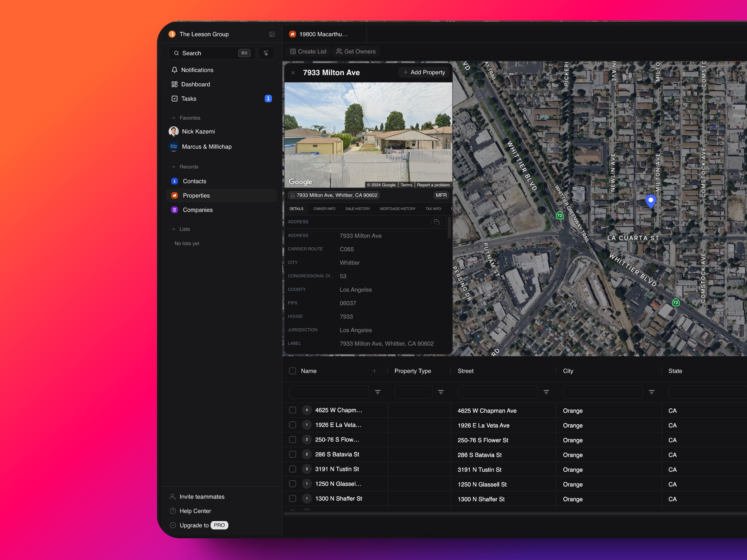This screenshot has width=747, height=560.
Task: Collapse the Favorites section
Action: [174, 118]
